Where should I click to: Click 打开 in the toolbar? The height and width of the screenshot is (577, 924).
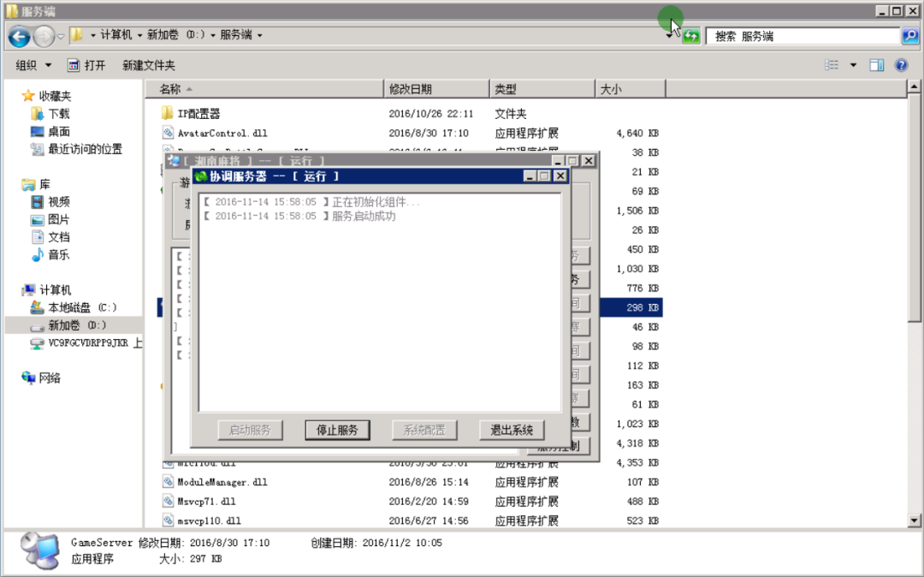86,65
